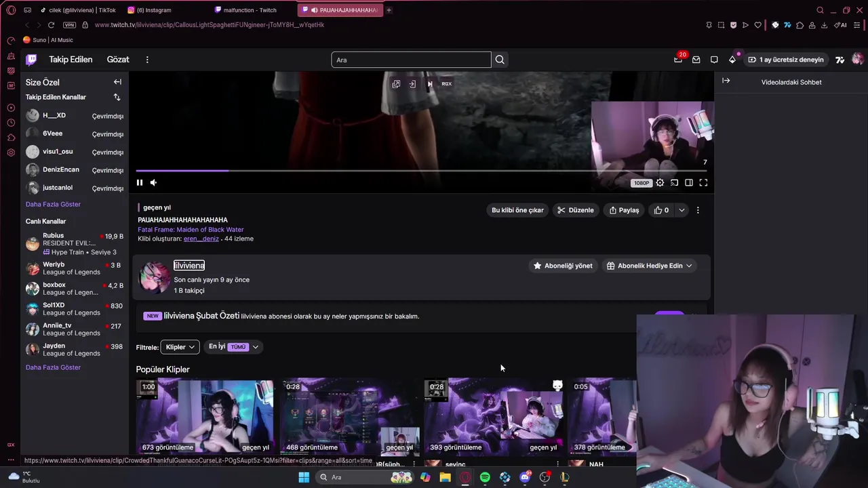This screenshot has width=868, height=488.
Task: Click the Düzenle scissors button
Action: [576, 210]
